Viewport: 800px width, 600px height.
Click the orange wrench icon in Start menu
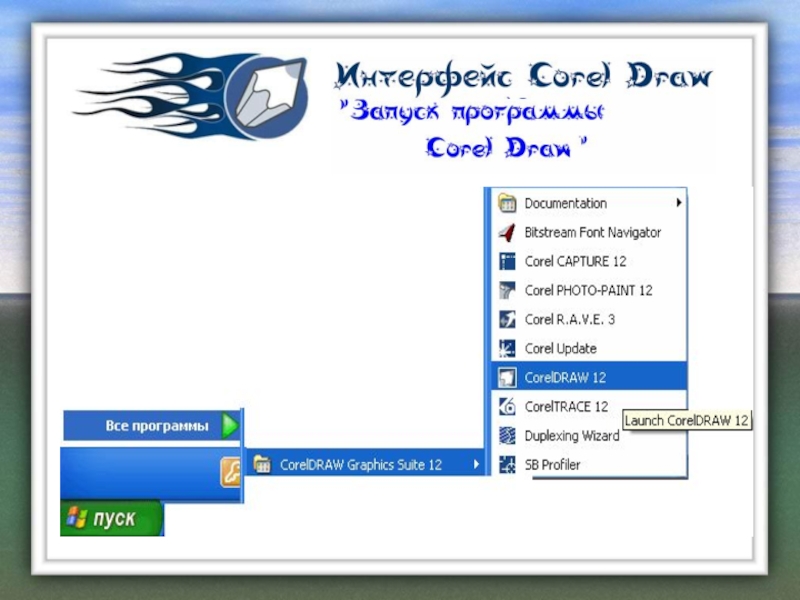tap(230, 471)
